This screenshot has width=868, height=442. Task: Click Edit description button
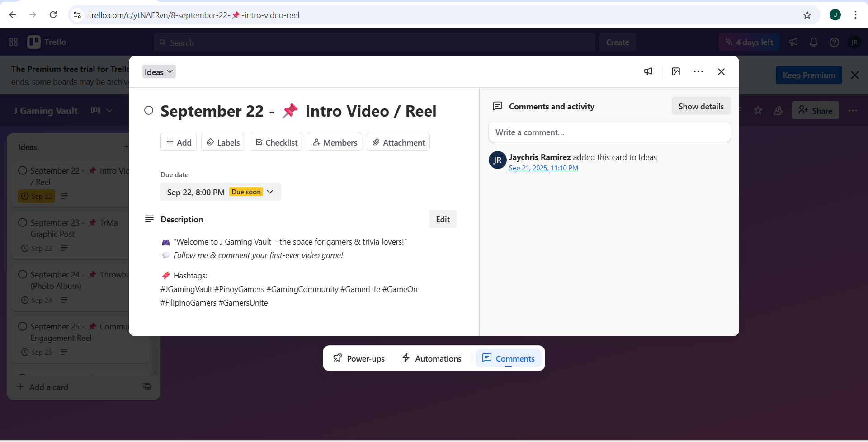click(442, 219)
